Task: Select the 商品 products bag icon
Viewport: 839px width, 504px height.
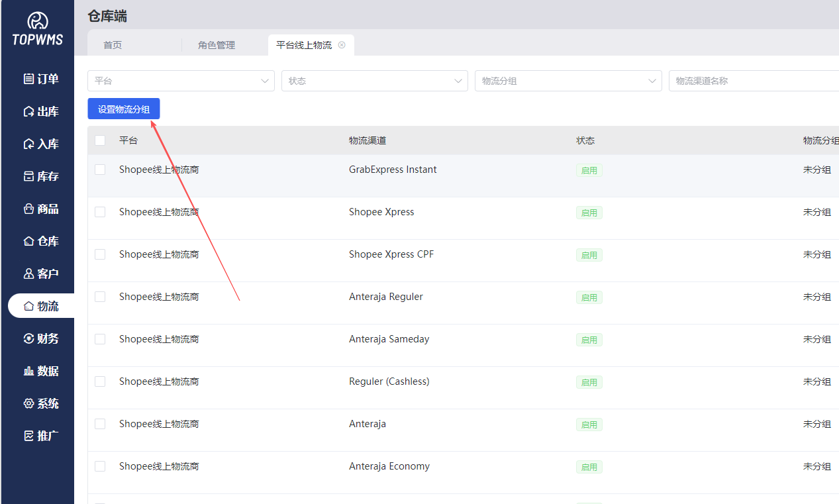Action: tap(28, 209)
